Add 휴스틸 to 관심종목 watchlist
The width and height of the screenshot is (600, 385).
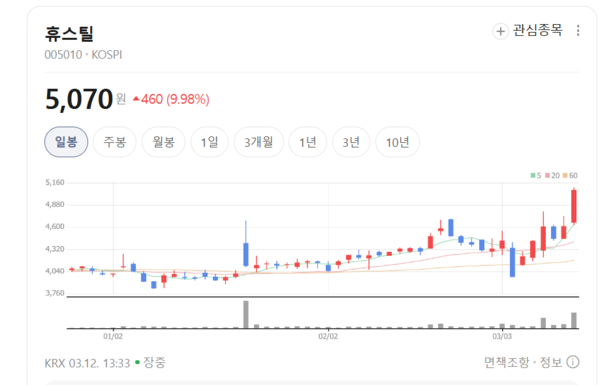[527, 31]
